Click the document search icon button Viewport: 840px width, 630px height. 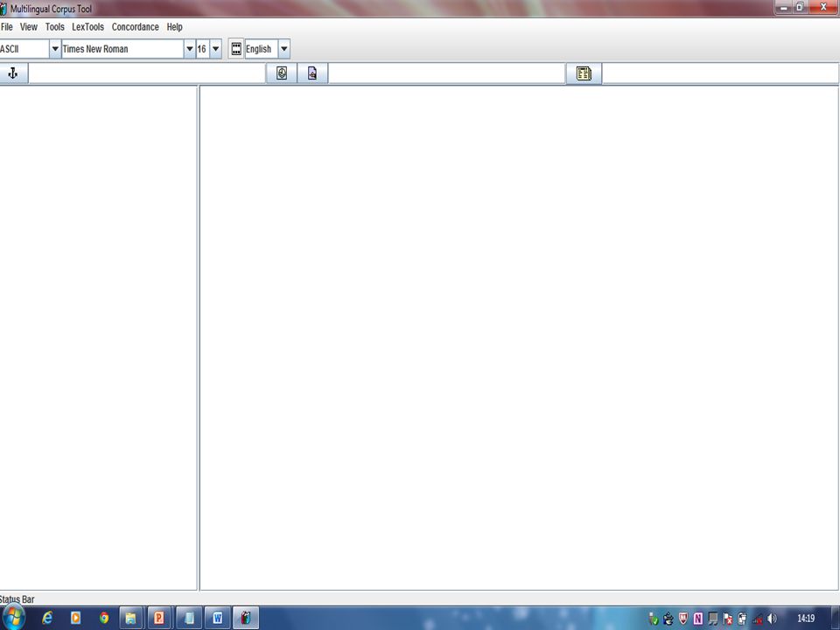click(312, 73)
